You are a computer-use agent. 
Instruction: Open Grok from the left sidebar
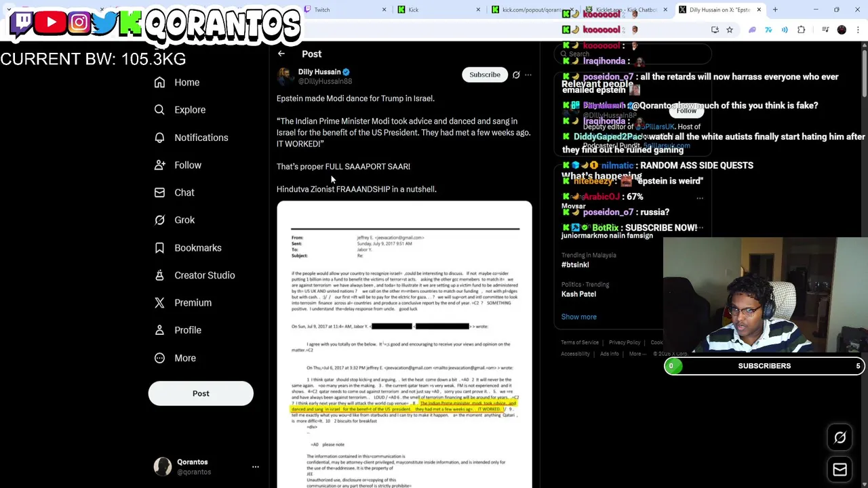click(x=175, y=220)
